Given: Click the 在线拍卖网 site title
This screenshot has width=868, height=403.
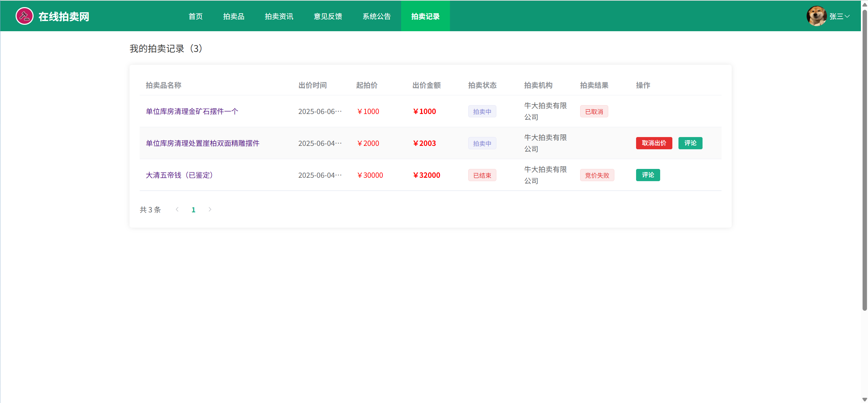Looking at the screenshot, I should [x=64, y=16].
